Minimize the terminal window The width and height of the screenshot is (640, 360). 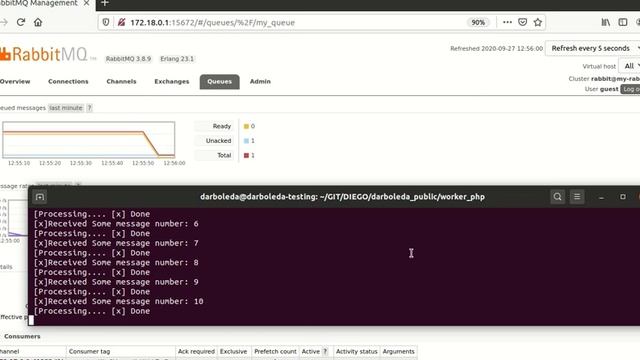point(601,197)
